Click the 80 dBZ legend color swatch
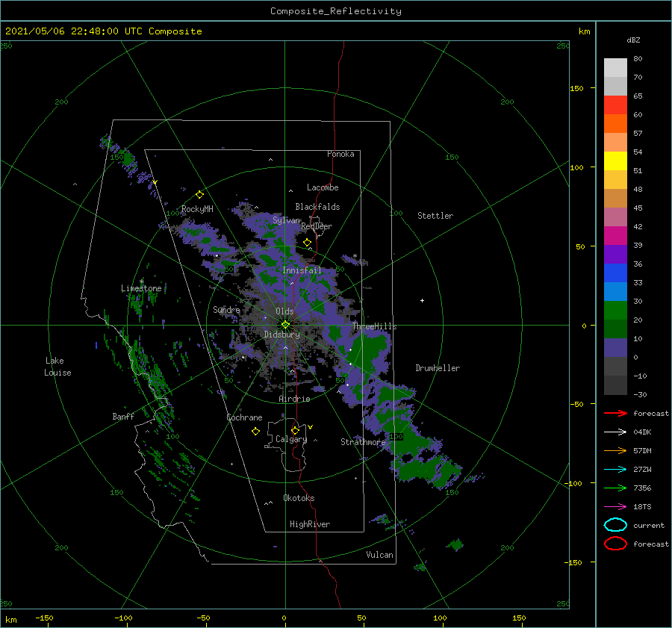 tap(615, 67)
